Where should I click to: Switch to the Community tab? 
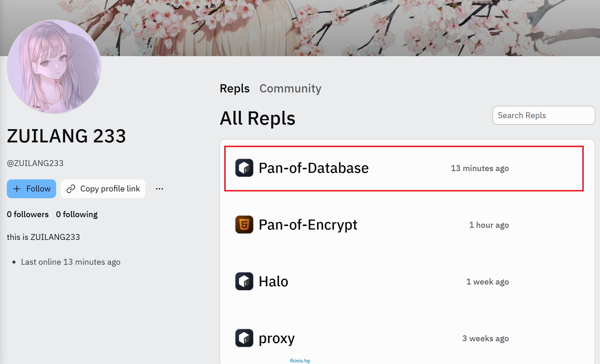click(290, 88)
